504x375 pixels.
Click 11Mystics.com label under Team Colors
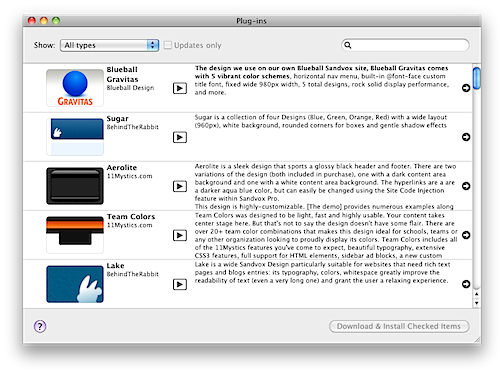129,225
